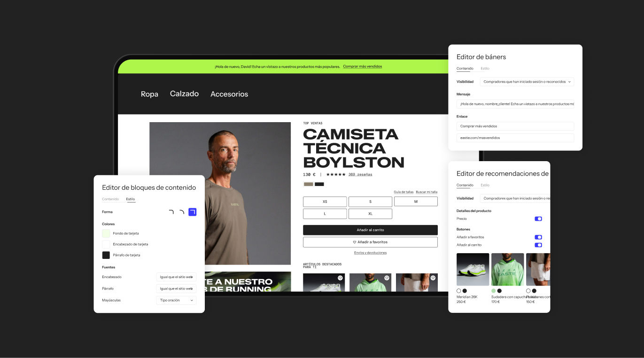Click 'CAMISETA TÉCNICA BOYLSTON' product title
The height and width of the screenshot is (358, 644).
tap(354, 148)
